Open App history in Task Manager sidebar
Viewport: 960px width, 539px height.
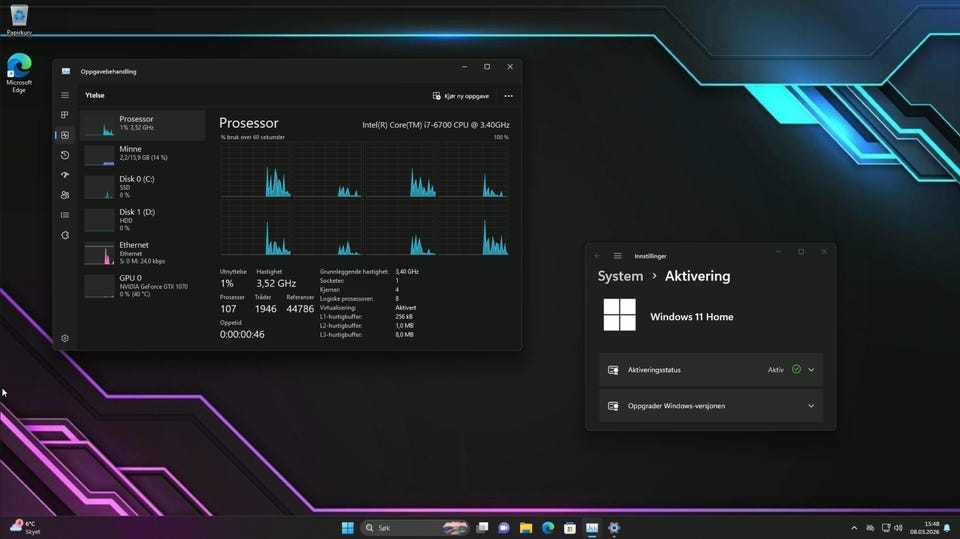click(x=65, y=155)
